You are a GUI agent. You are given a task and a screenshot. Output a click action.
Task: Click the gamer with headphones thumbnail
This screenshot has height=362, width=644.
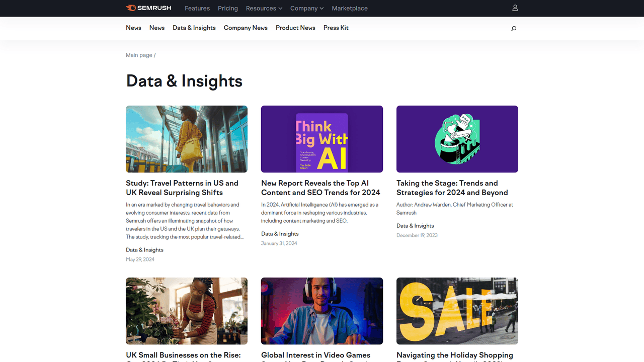(x=322, y=311)
